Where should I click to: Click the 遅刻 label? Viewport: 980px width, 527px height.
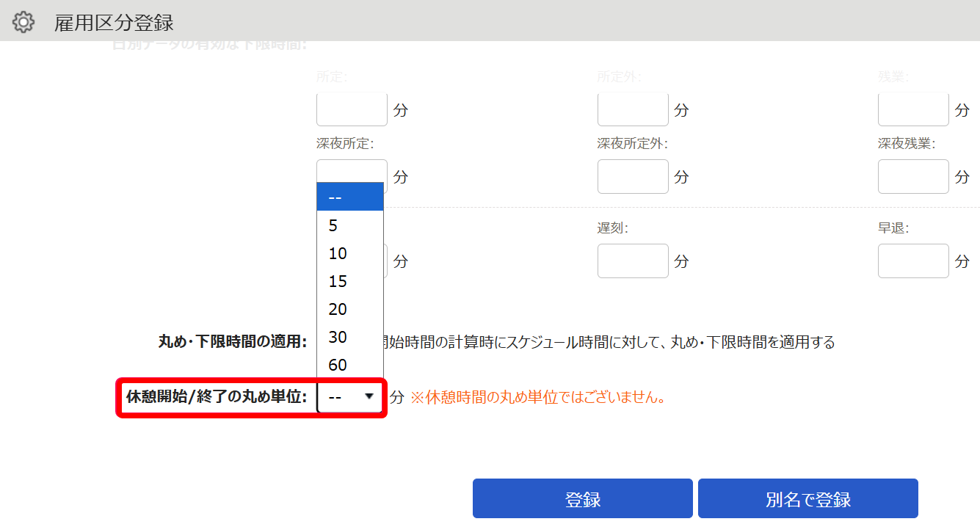point(613,228)
